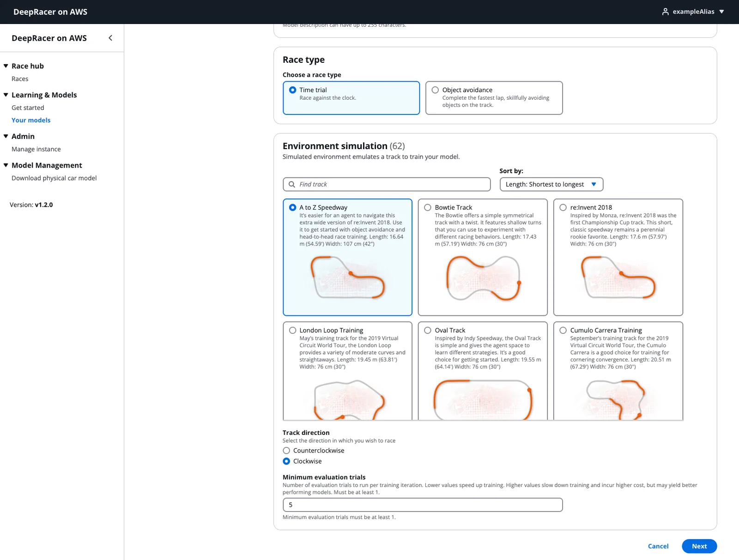Select the Oval Track option
The image size is (739, 560).
tap(428, 331)
